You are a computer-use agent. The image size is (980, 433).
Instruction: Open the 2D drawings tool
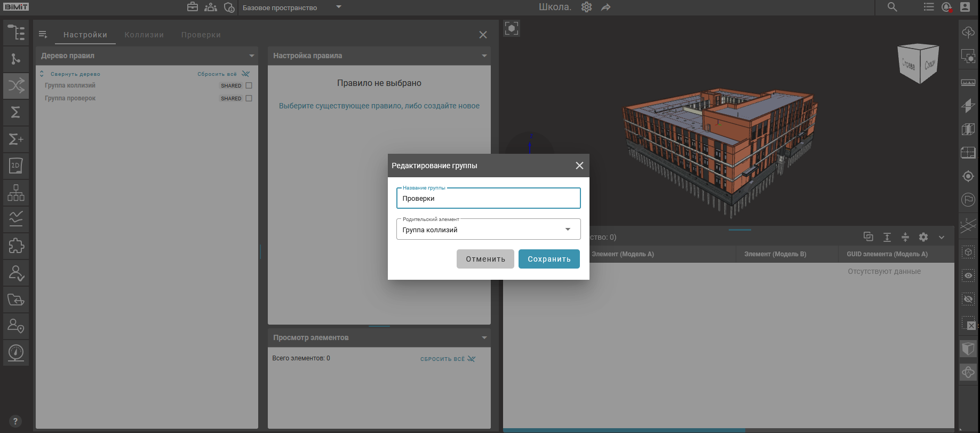point(16,166)
